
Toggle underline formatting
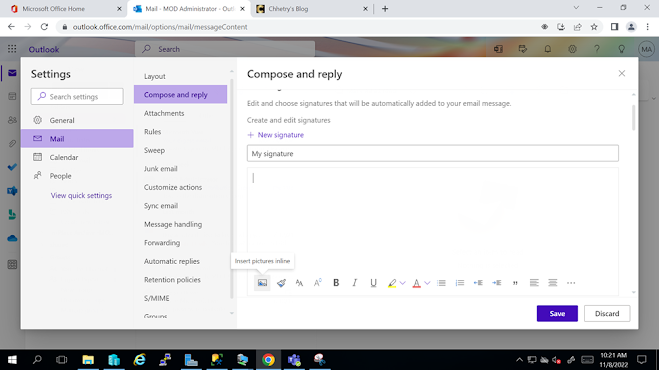[x=373, y=283]
